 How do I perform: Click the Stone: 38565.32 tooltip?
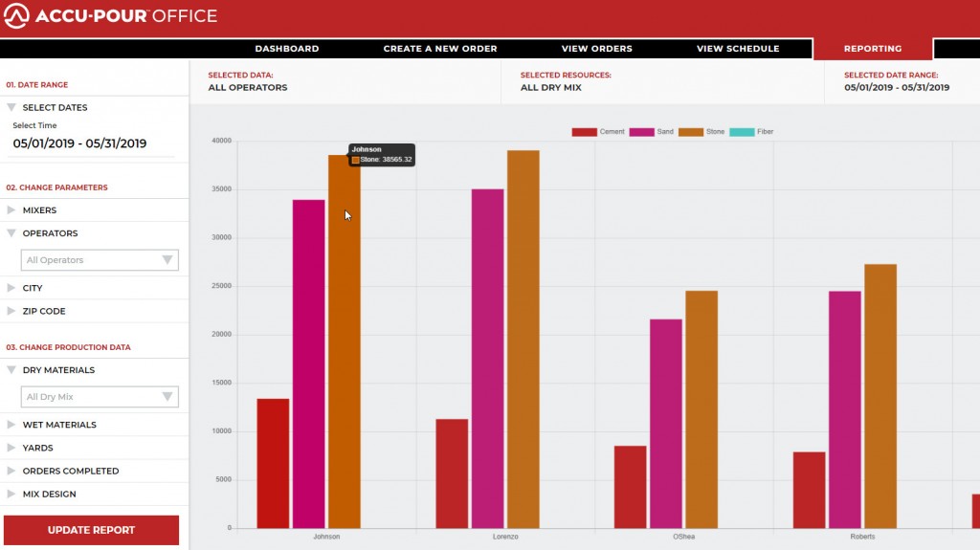point(381,155)
